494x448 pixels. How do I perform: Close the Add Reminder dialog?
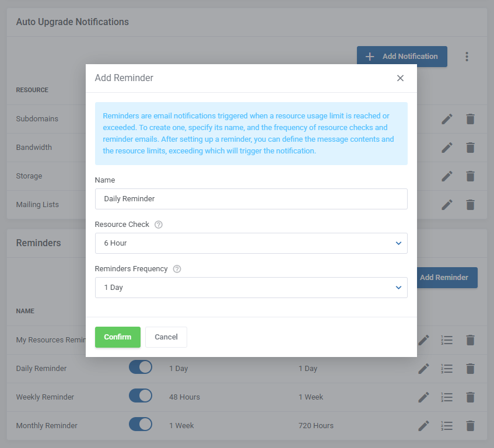(400, 78)
